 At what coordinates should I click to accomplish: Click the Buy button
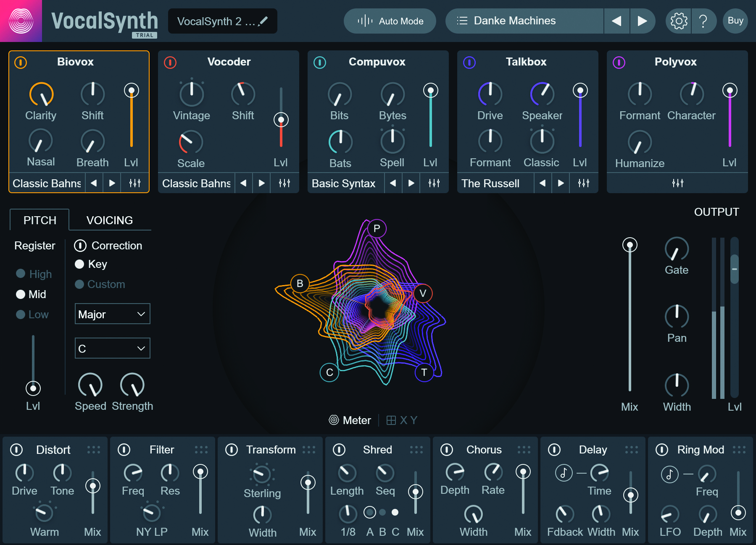(735, 21)
